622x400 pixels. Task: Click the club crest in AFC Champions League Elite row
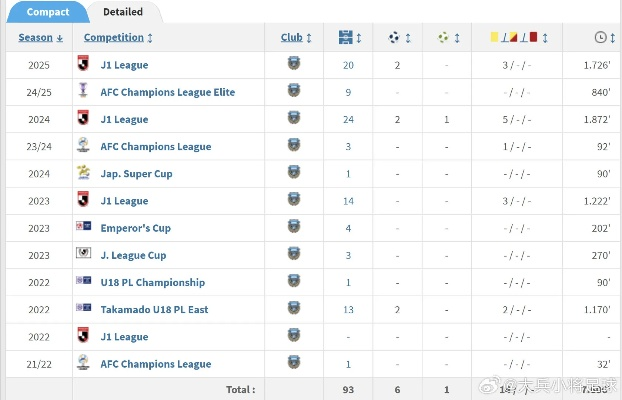click(x=294, y=92)
